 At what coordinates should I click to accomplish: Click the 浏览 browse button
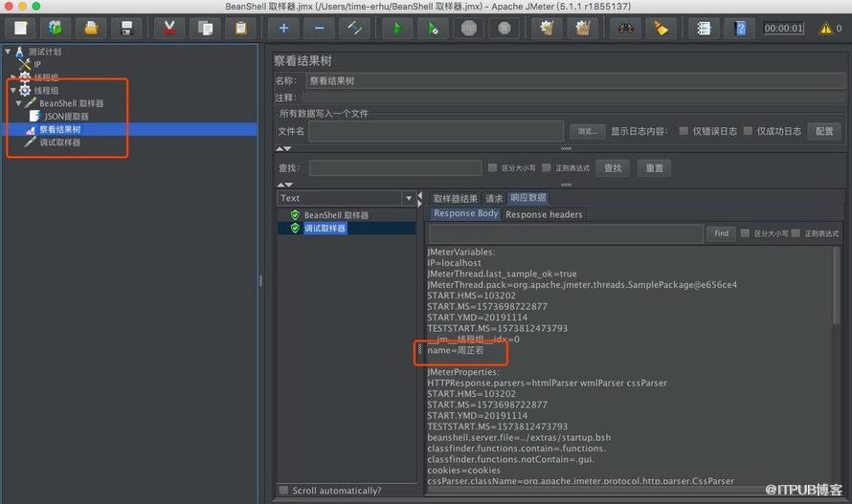click(x=588, y=131)
